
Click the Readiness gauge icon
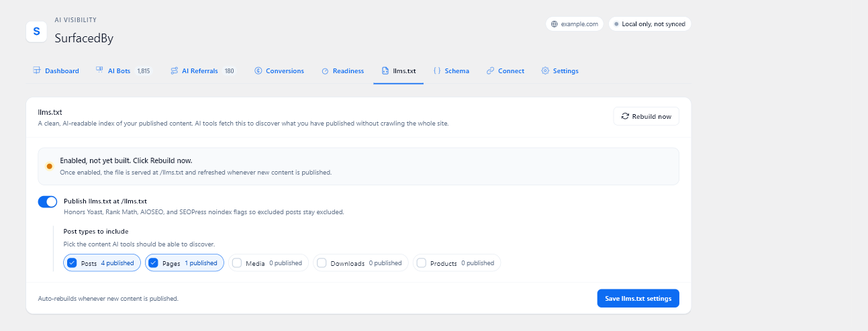click(325, 70)
